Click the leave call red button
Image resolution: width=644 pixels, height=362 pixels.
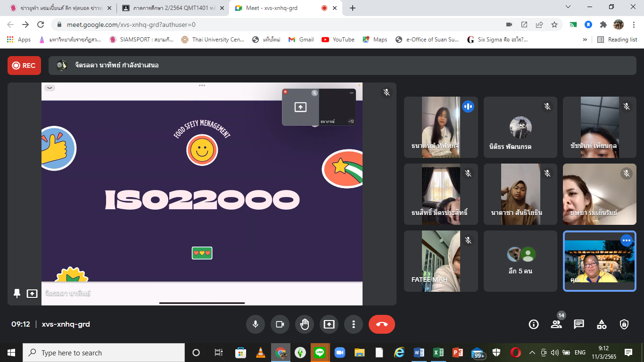pyautogui.click(x=381, y=324)
